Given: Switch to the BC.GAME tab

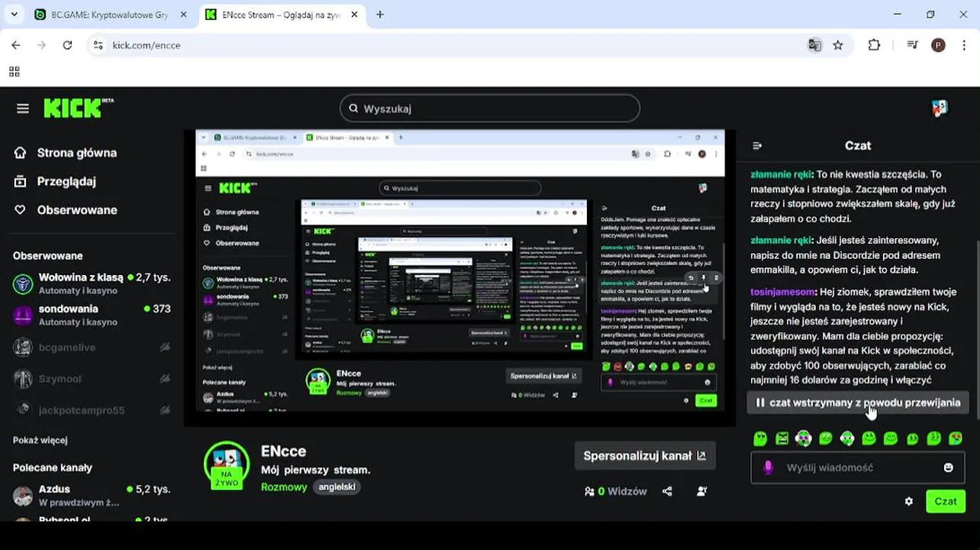Looking at the screenshot, I should [x=111, y=15].
